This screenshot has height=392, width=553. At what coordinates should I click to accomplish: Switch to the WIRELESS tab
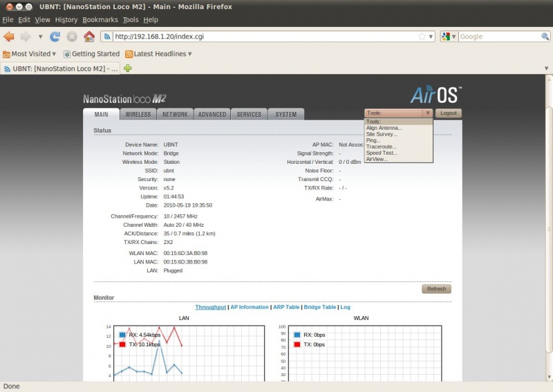point(138,114)
